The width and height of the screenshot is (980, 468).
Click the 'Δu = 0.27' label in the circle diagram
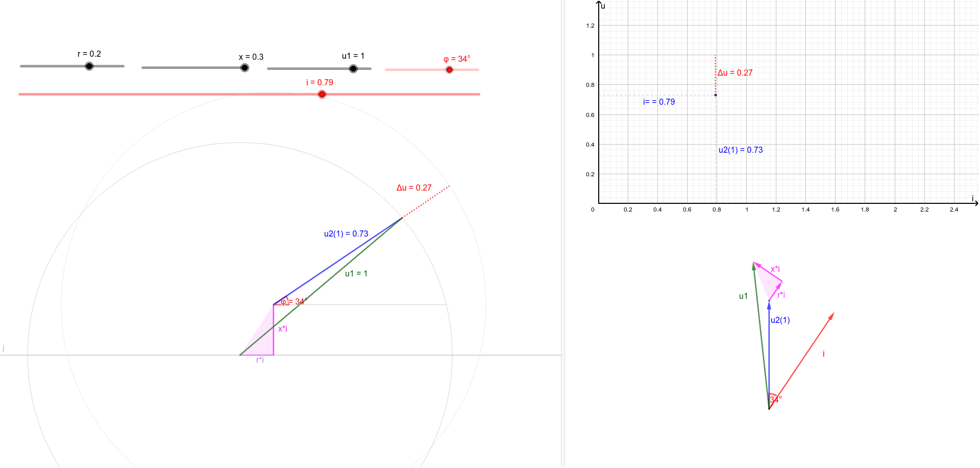[414, 188]
